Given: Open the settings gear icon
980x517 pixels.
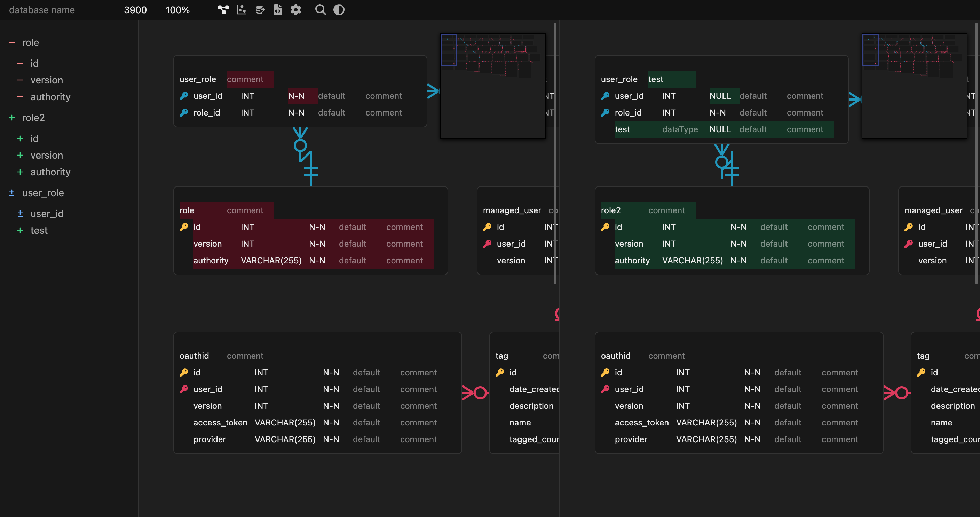Looking at the screenshot, I should (x=296, y=10).
